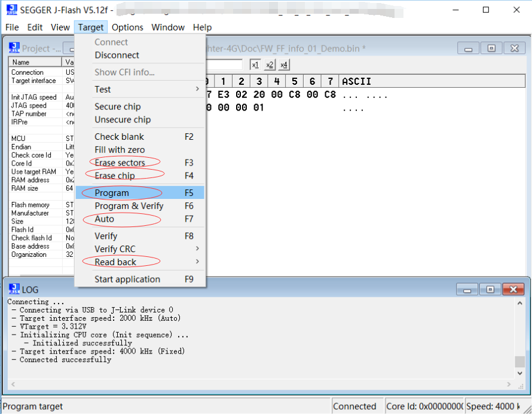
Task: Click the J-Flash icon in LOG window
Action: tap(14, 289)
